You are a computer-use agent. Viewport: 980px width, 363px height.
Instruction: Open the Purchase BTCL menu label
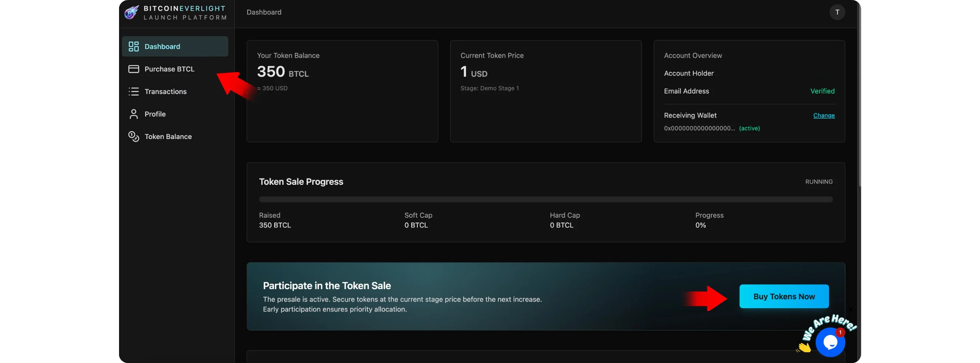169,69
